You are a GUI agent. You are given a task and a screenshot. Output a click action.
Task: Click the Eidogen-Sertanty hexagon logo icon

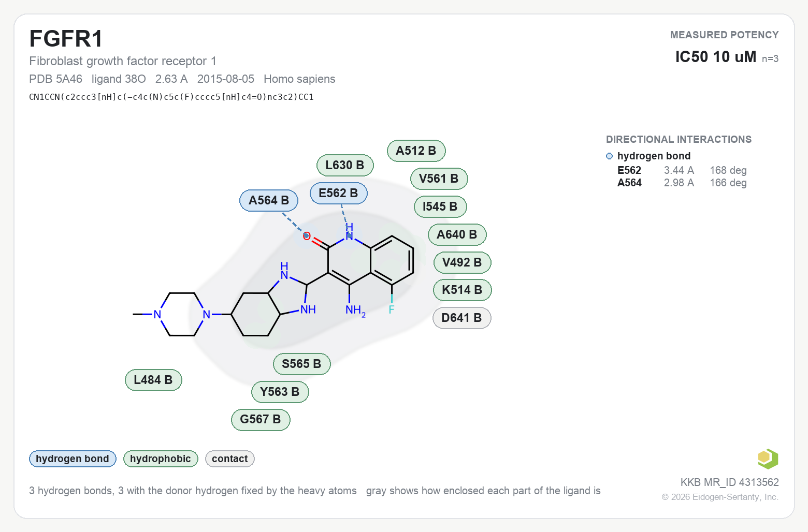[768, 459]
